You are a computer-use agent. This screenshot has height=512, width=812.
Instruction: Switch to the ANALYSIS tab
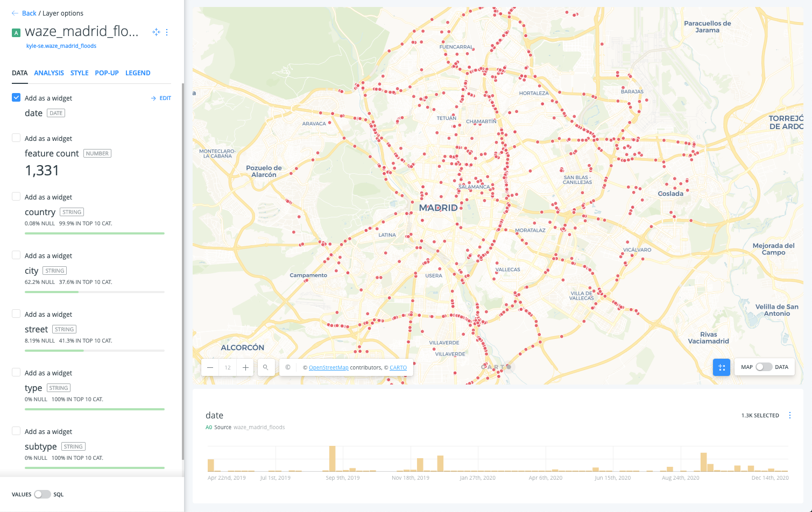49,73
